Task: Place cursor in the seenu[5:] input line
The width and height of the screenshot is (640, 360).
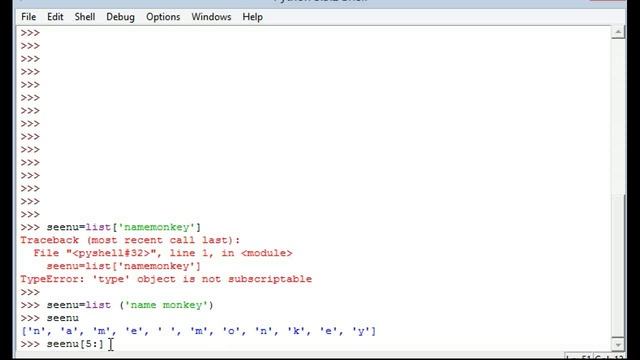Action: (75, 344)
